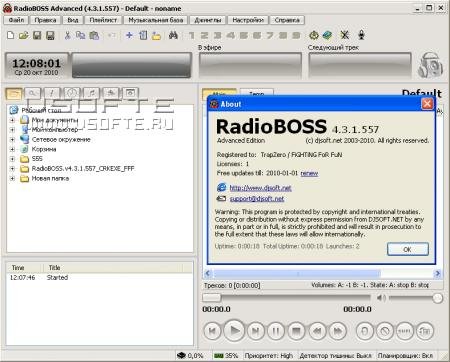
Task: Click the blue plus add track icon
Action: coord(129,35)
